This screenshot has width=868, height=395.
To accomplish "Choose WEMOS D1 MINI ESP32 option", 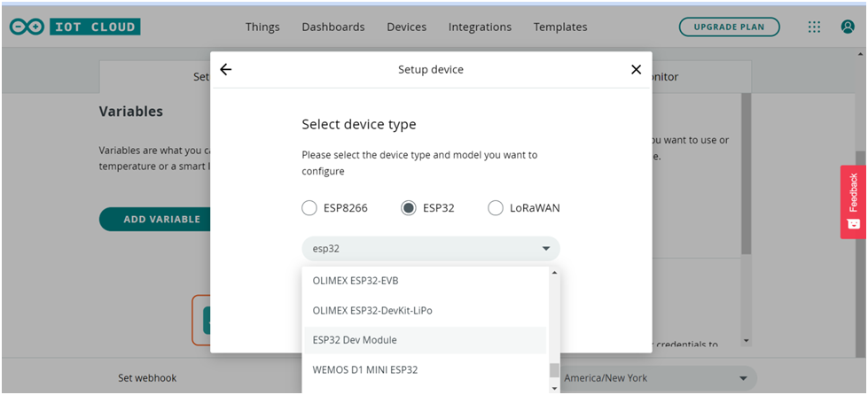I will click(426, 369).
